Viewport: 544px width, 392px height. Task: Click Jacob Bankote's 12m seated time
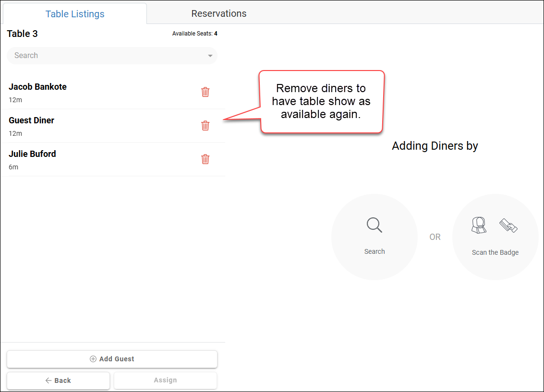point(15,100)
